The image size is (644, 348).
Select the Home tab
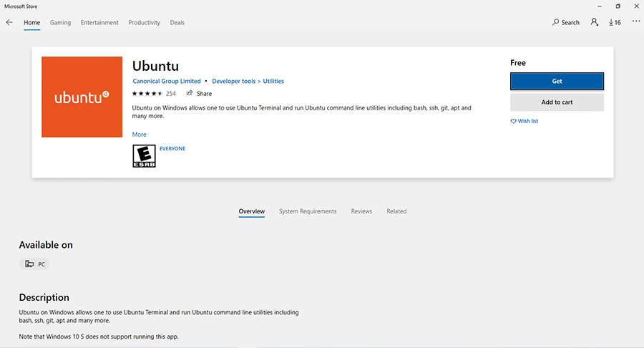(x=31, y=23)
